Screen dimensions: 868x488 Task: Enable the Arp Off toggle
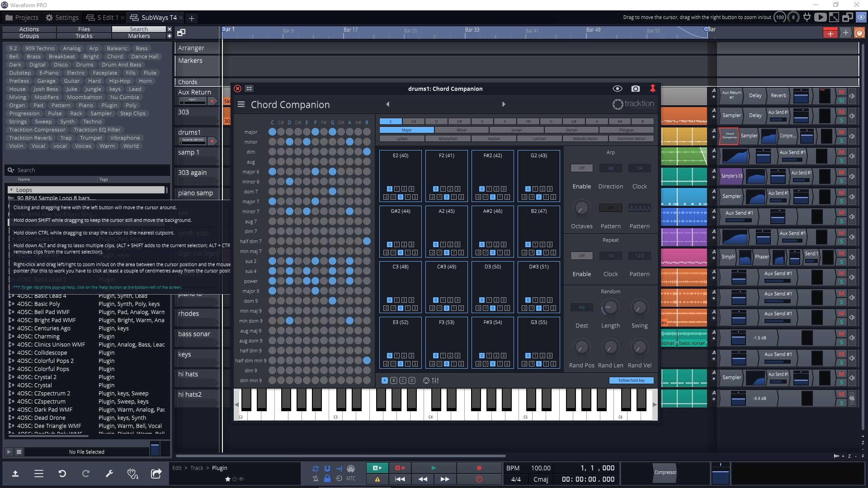[x=581, y=168]
